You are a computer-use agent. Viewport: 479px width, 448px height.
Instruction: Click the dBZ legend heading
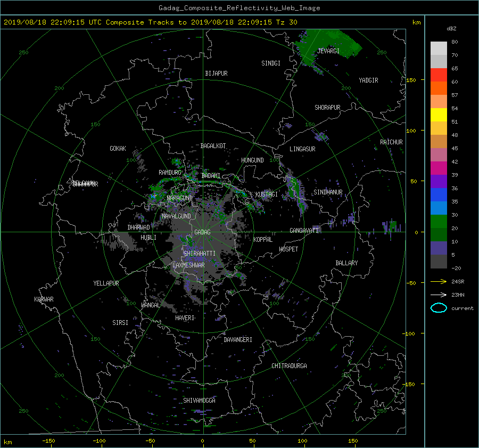point(451,29)
